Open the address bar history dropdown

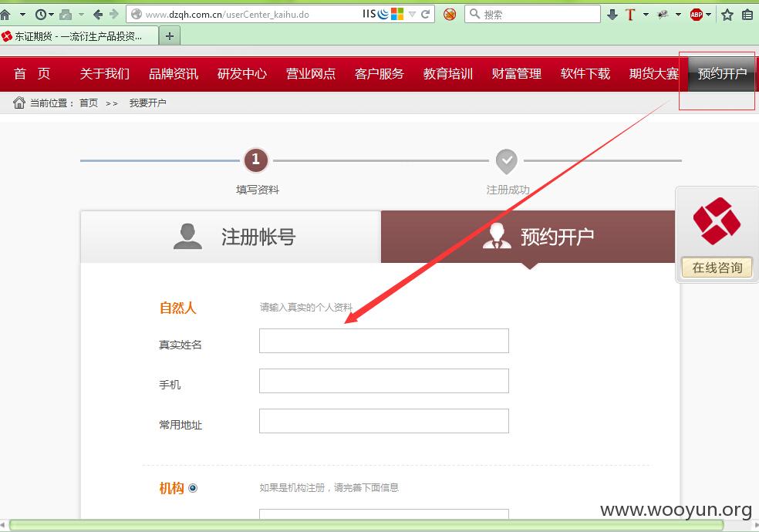(x=412, y=15)
